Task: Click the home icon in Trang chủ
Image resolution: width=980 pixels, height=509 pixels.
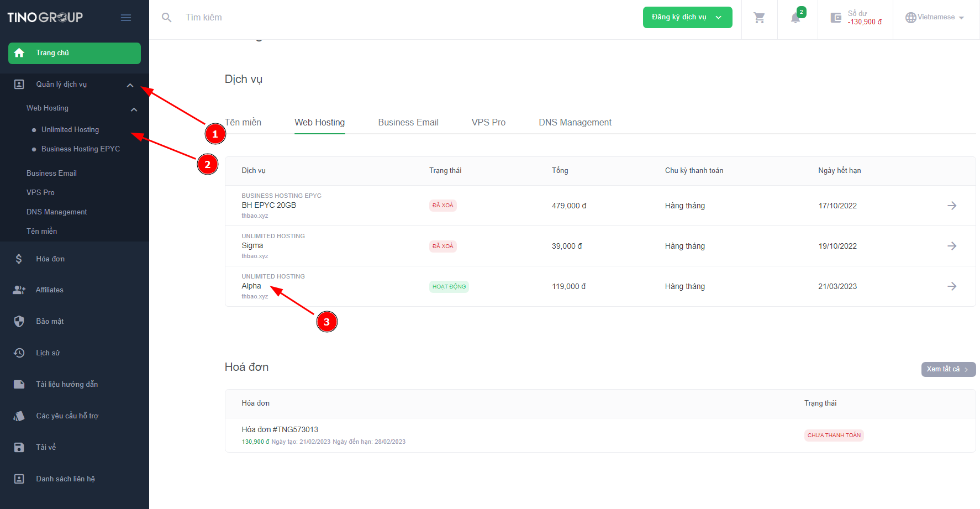Action: [x=19, y=53]
